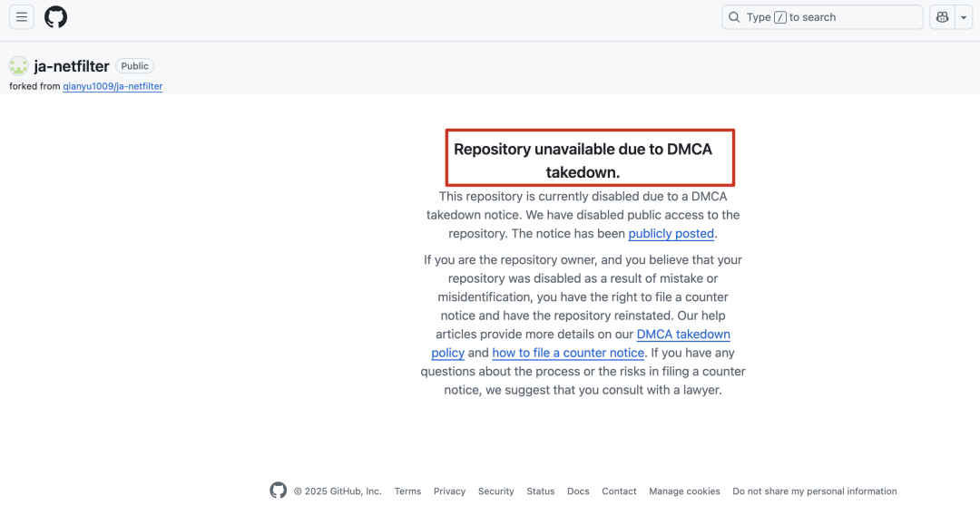Open Copilot chat icon in header

point(942,17)
